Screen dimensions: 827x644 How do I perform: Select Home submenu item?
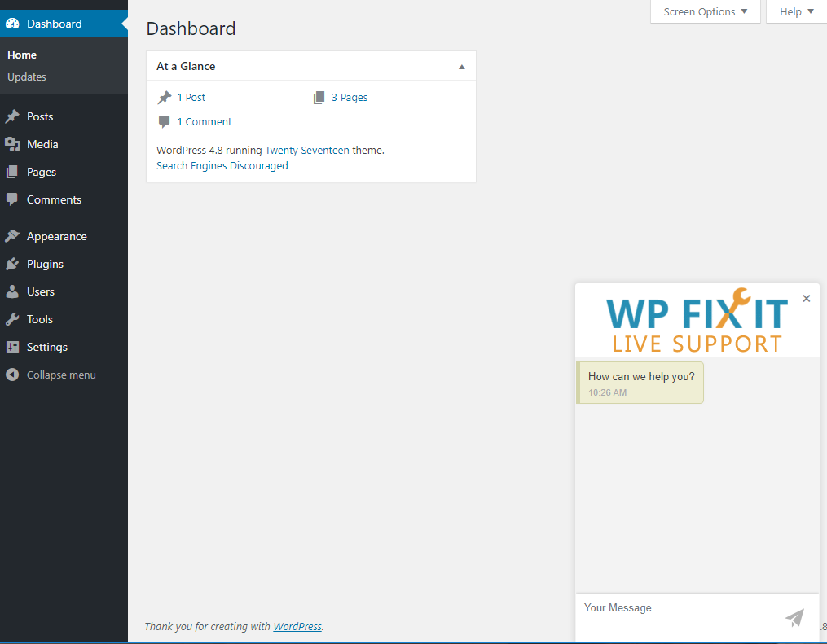click(x=22, y=55)
